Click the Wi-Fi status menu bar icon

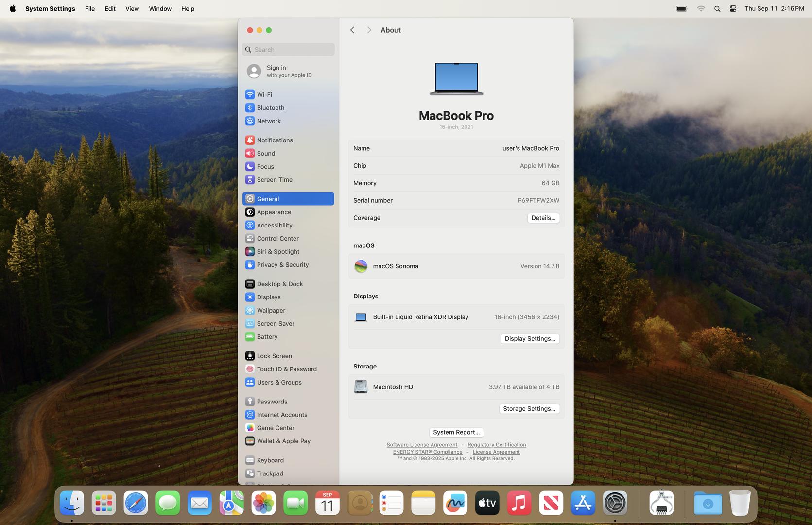tap(701, 8)
